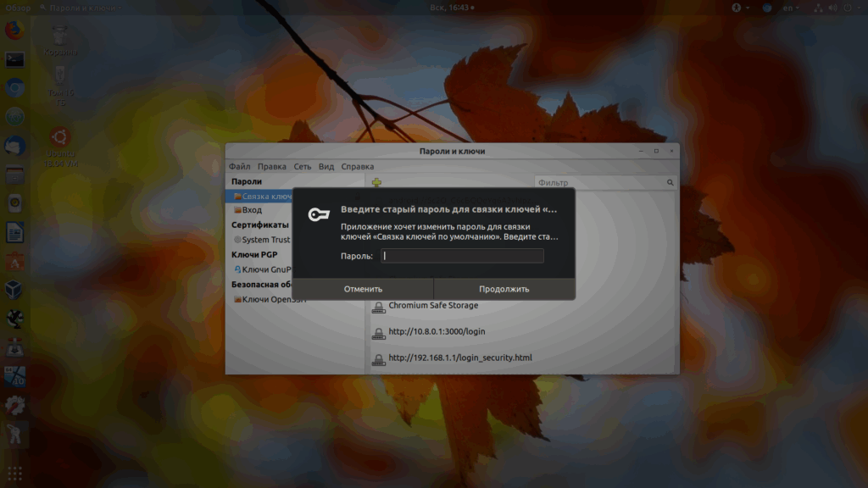Open the Вид menu

326,167
